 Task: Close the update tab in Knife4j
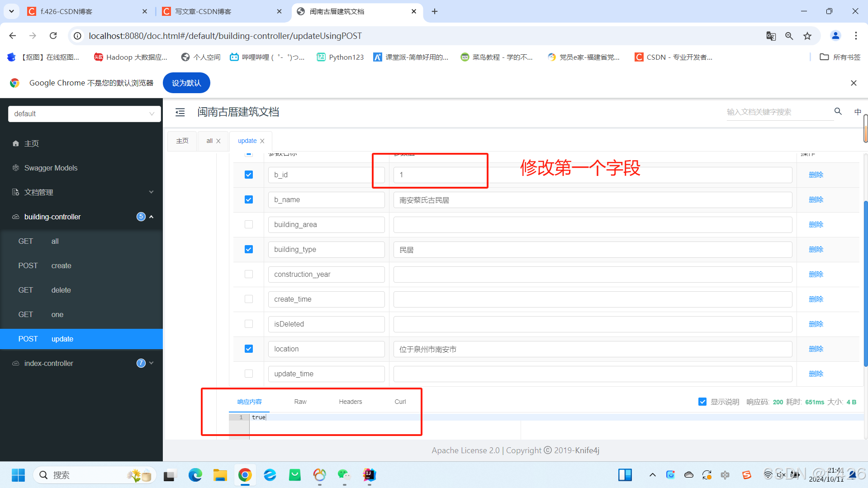262,141
